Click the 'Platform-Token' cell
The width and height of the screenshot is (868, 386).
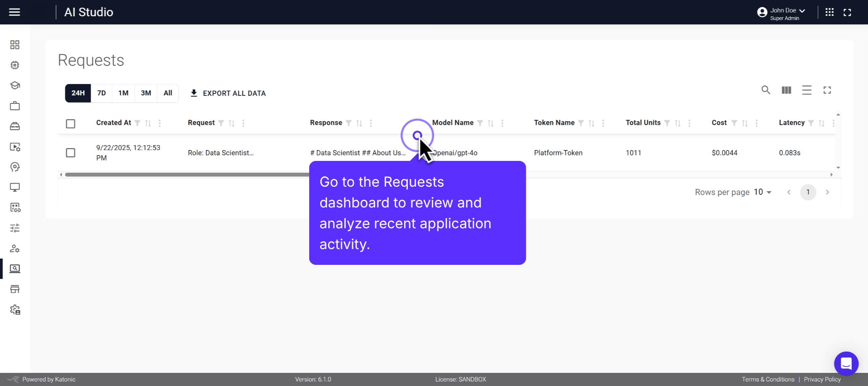point(558,153)
